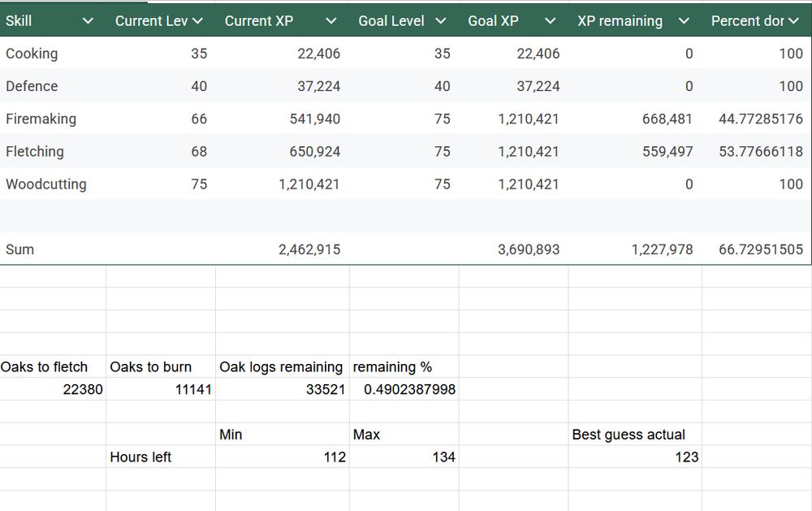Click the Skill column header text
Viewport: 812px width, 511px height.
[19, 21]
